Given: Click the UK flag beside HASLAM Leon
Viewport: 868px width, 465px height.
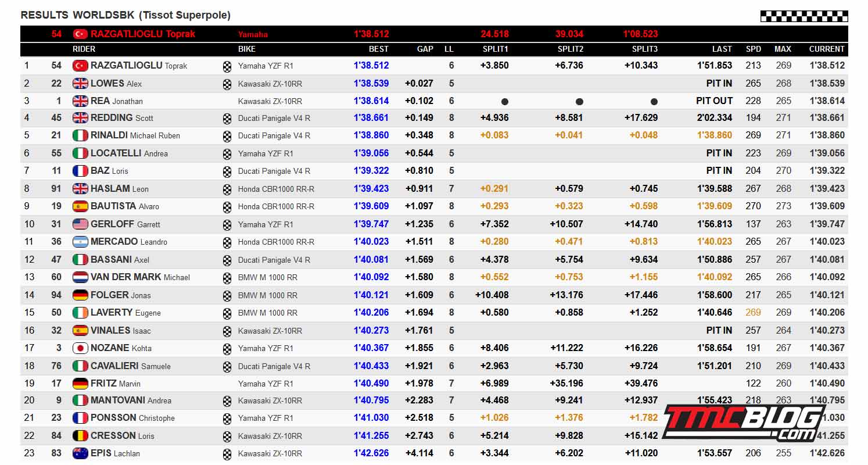Looking at the screenshot, I should click(x=80, y=188).
